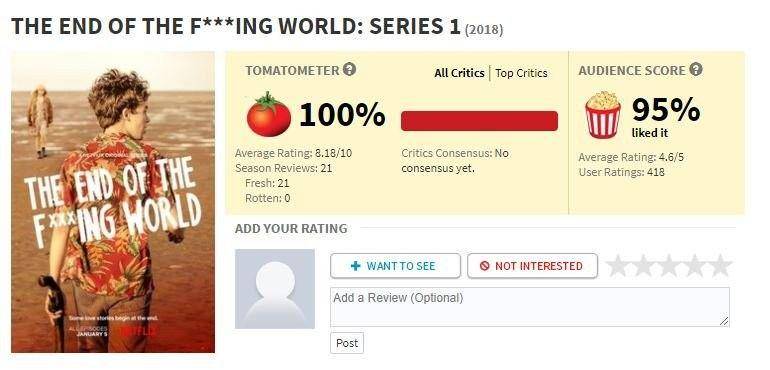Select the fourth rating star
This screenshot has height=370, width=770.
[x=694, y=265]
